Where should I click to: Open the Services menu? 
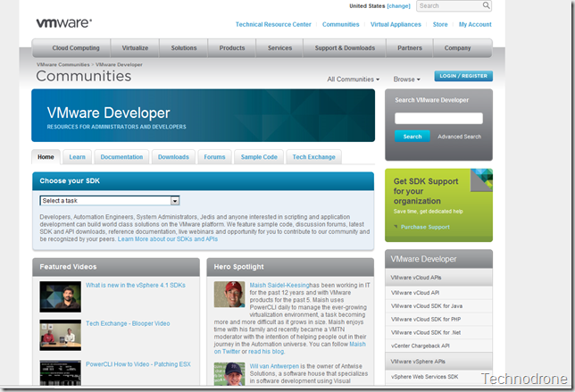coord(279,48)
